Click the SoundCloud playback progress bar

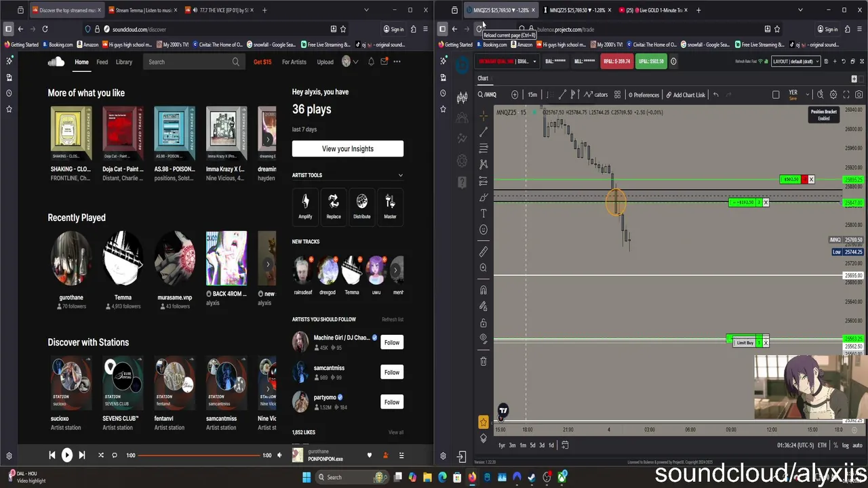(x=199, y=455)
